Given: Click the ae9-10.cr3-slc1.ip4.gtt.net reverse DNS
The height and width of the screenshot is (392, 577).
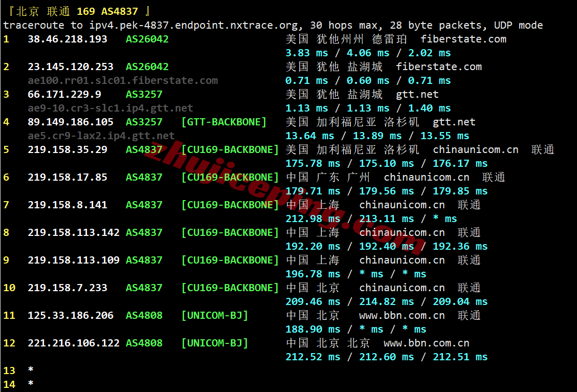Looking at the screenshot, I should coord(110,108).
